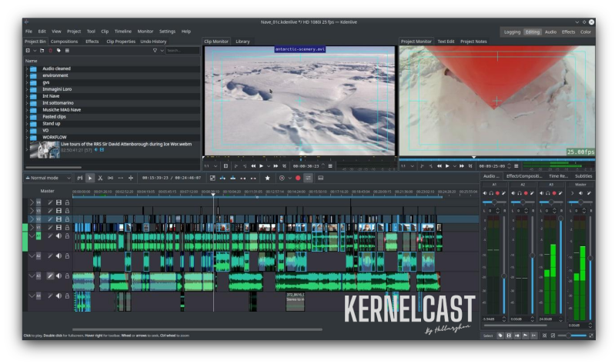Select the Razor (scissors) tool
The height and width of the screenshot is (364, 615).
click(x=100, y=178)
